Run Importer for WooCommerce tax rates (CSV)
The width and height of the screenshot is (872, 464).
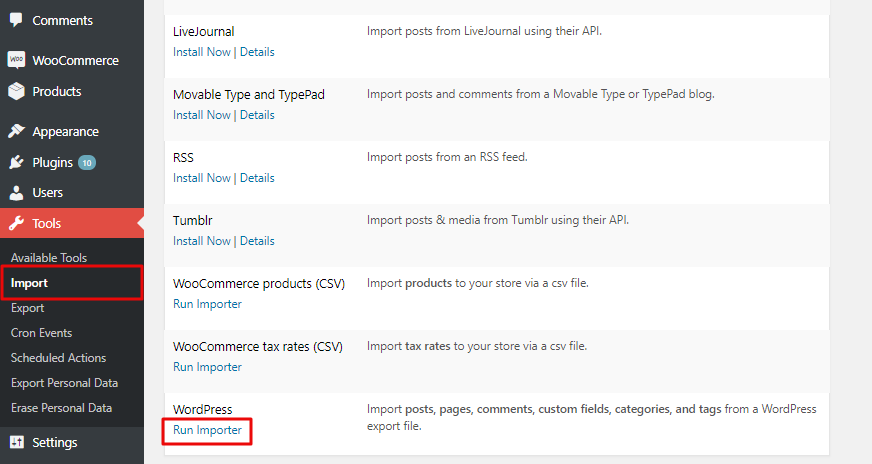tap(207, 367)
